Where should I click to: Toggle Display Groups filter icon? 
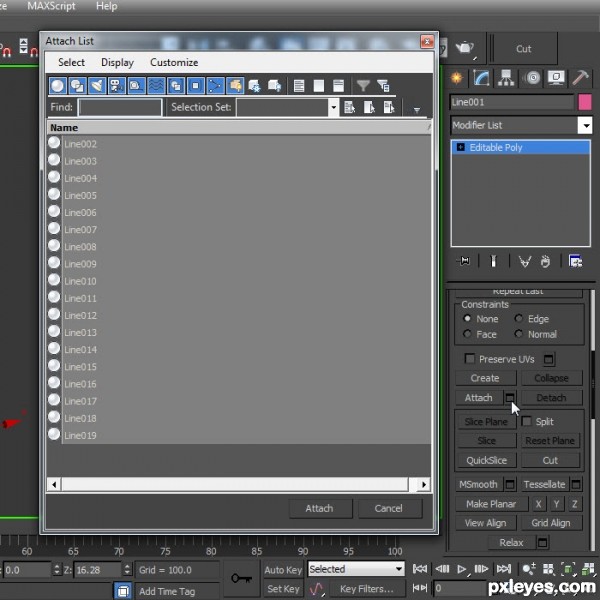pos(176,86)
